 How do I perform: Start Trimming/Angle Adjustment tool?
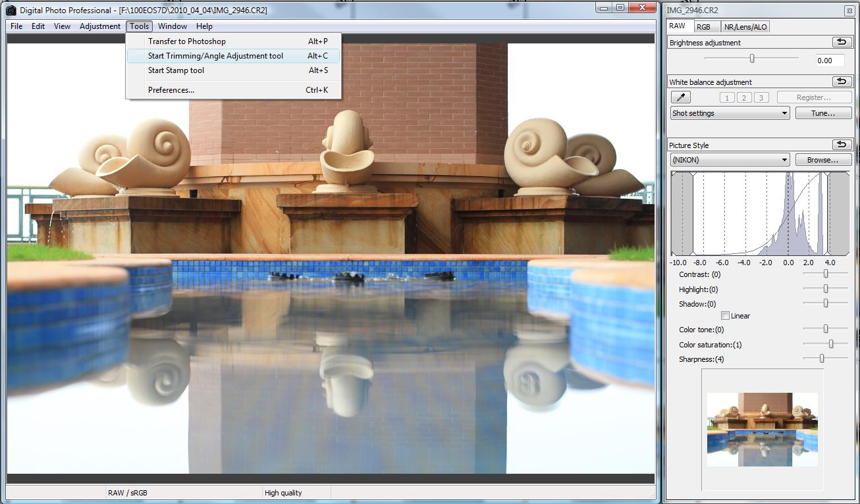coord(234,56)
